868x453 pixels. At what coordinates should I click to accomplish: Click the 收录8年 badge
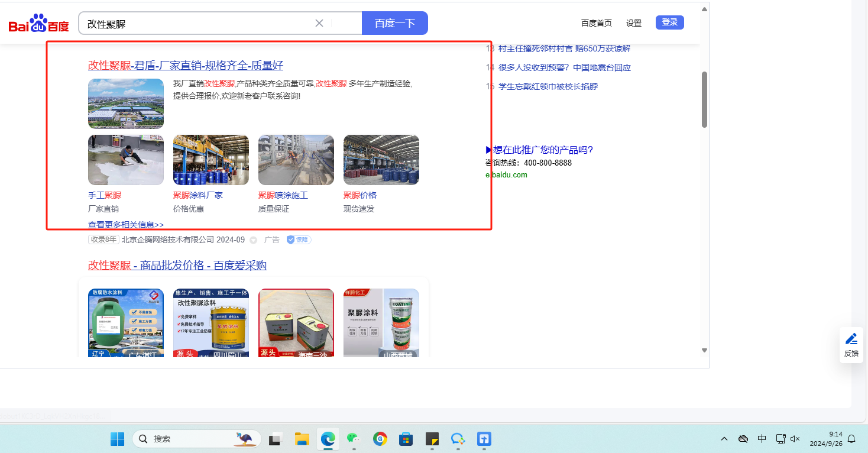click(103, 240)
